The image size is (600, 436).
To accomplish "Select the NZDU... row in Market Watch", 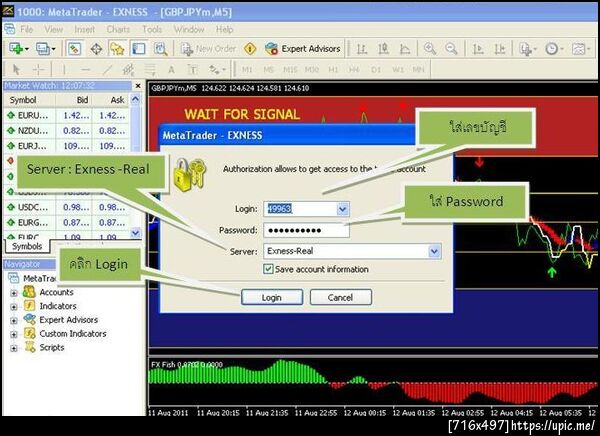I will click(67, 131).
